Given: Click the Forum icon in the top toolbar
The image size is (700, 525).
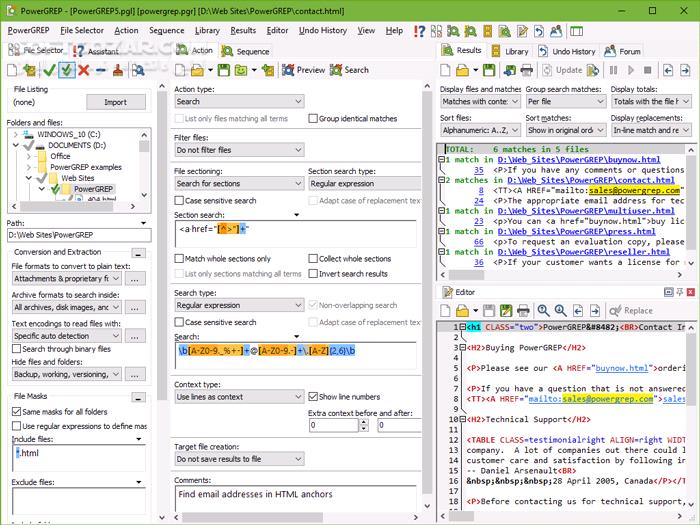Looking at the screenshot, I should 556,31.
